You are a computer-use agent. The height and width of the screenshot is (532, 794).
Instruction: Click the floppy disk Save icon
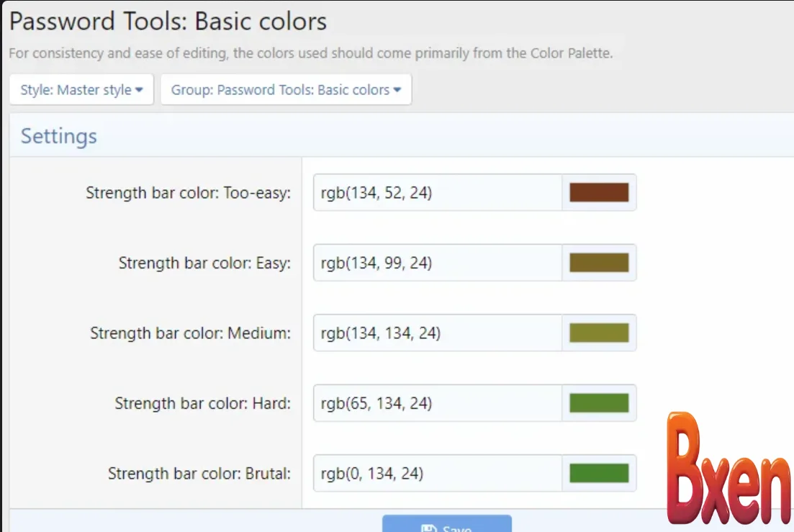(429, 528)
